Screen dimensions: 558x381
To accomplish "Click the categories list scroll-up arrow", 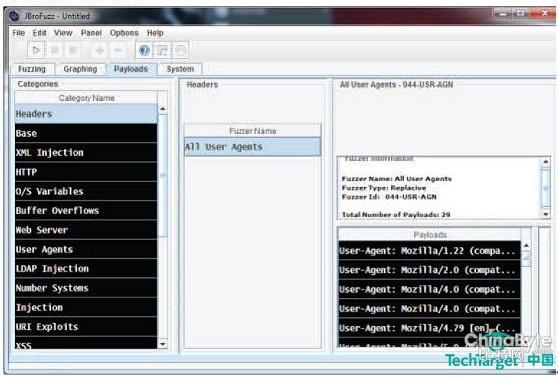I will click(163, 109).
